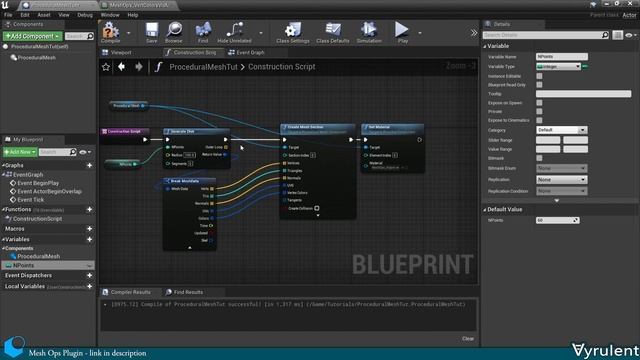Screen dimensions: 640x360
Task: Click Add New button
Action: 20,152
